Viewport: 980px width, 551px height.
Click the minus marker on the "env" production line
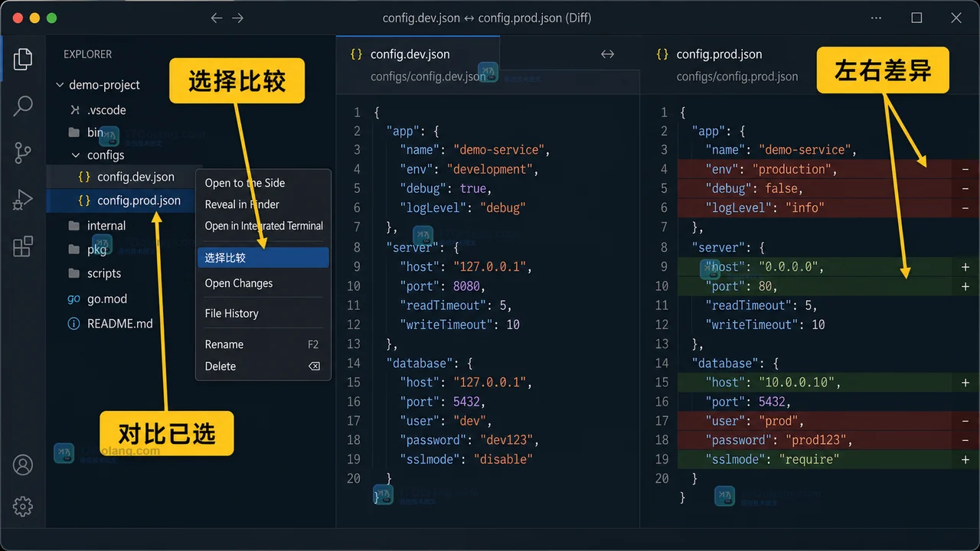(x=965, y=169)
